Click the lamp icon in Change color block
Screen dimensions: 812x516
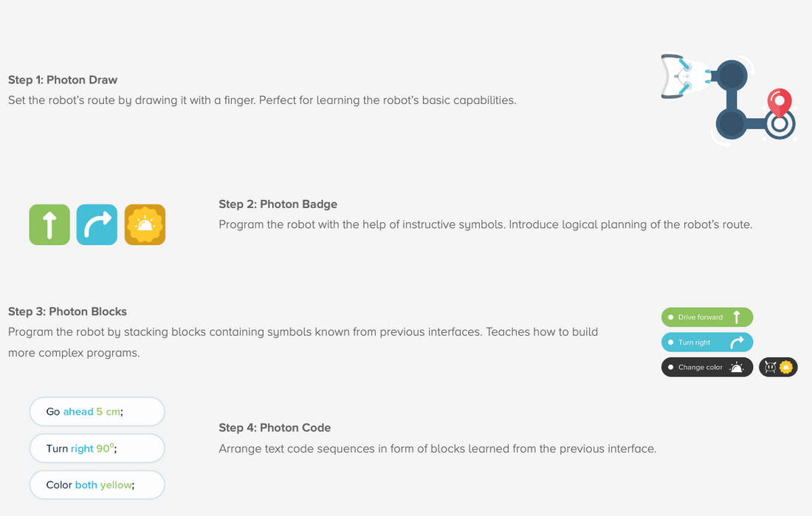(737, 368)
